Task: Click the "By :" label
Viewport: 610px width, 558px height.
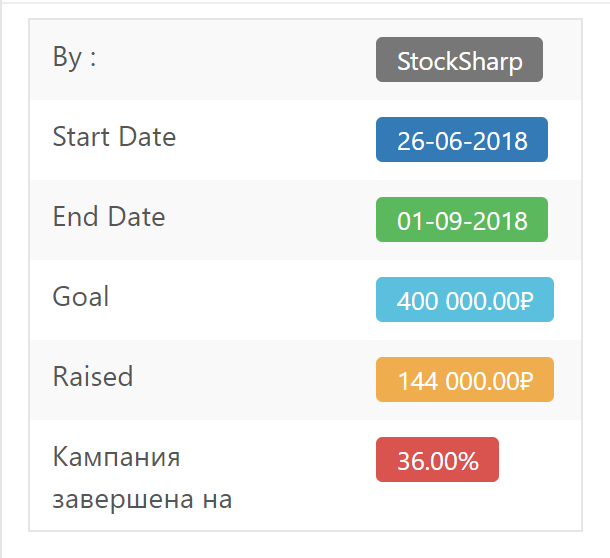Action: pos(74,57)
